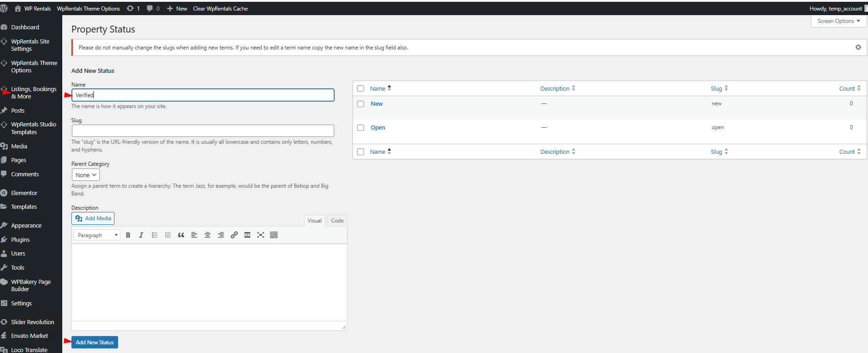The image size is (868, 353).
Task: Check the box for the New status
Action: [x=361, y=104]
